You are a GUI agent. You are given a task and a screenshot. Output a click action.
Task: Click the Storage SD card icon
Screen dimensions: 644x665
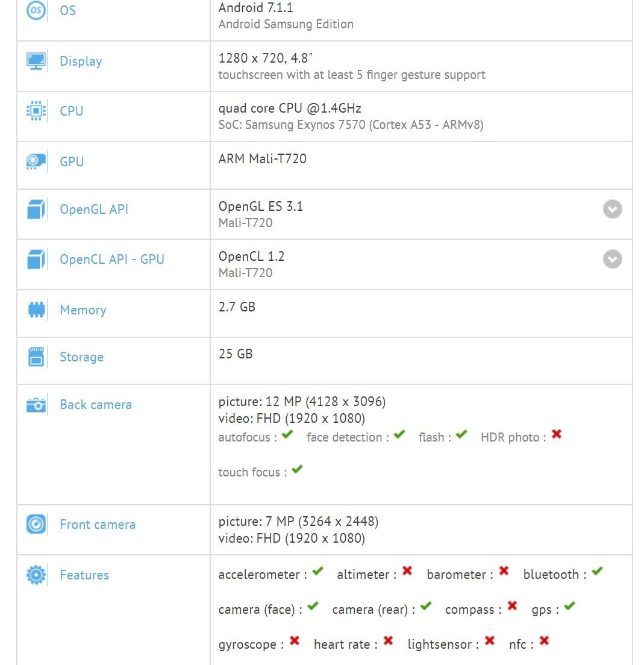point(36,357)
